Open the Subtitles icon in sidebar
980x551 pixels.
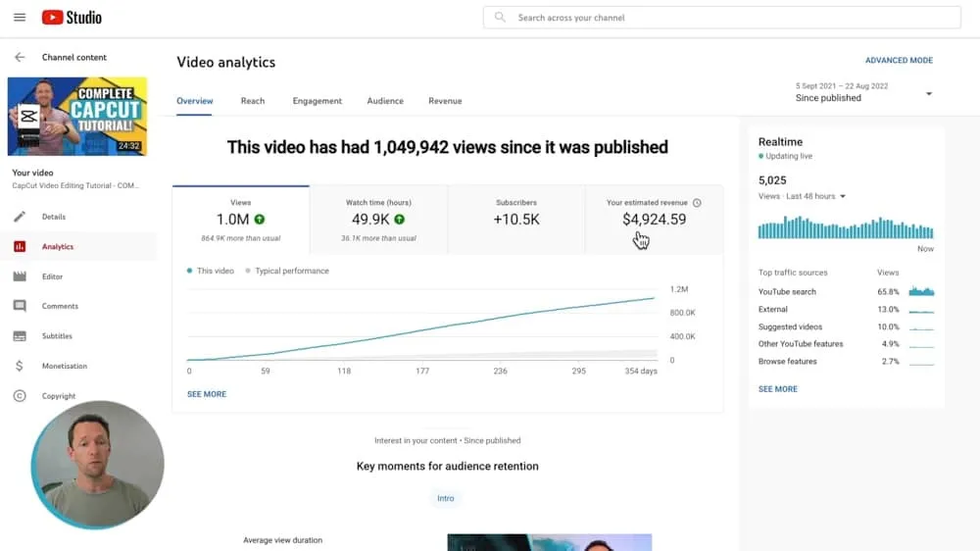point(20,336)
